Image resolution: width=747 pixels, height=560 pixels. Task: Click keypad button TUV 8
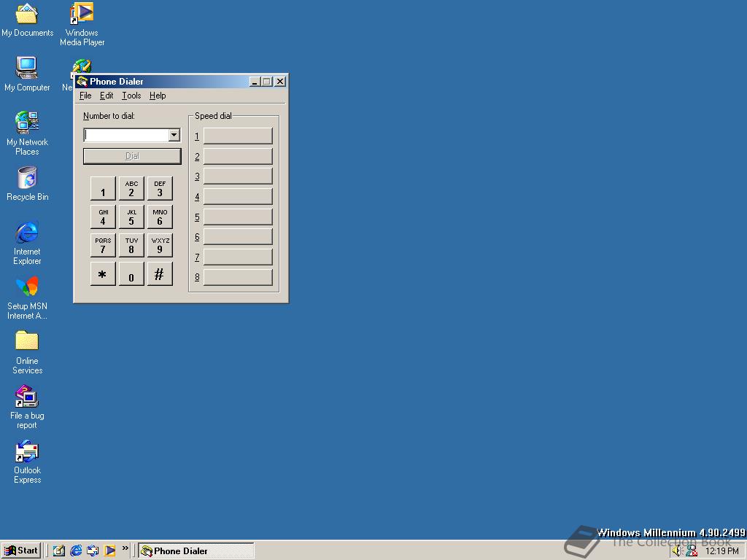coord(131,245)
